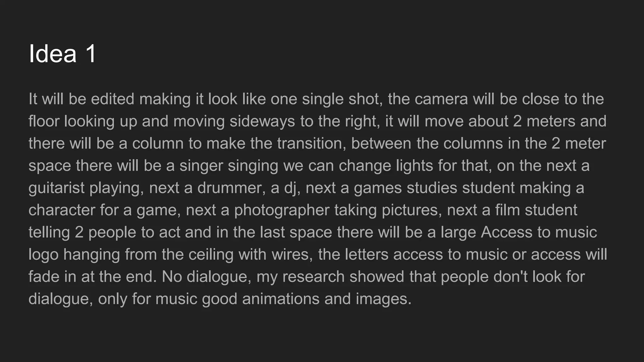Click the word "edited" in first line
Viewport: 644px width, 362px height.
point(113,99)
